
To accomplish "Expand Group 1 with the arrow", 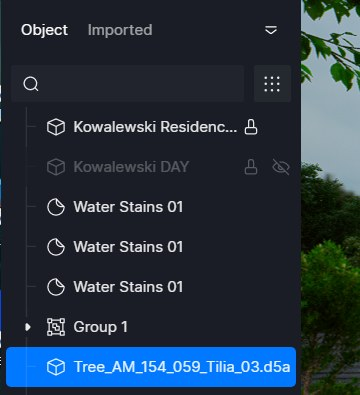I will click(28, 327).
